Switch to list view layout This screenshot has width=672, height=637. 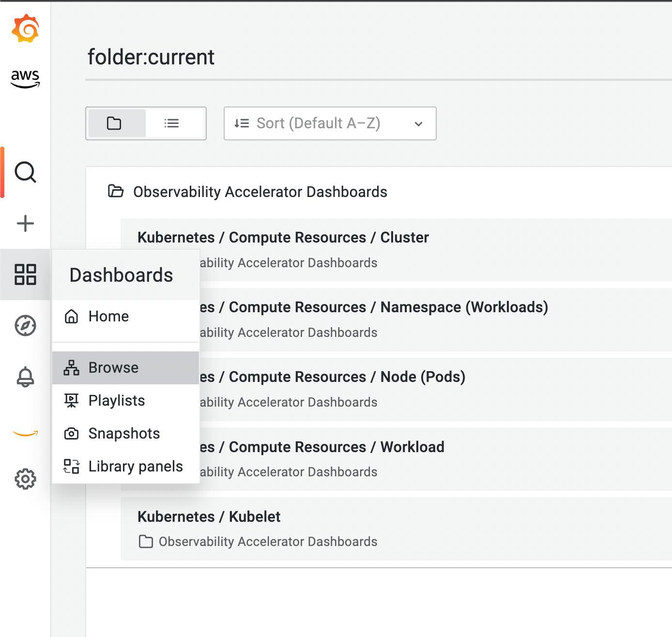pyautogui.click(x=171, y=123)
